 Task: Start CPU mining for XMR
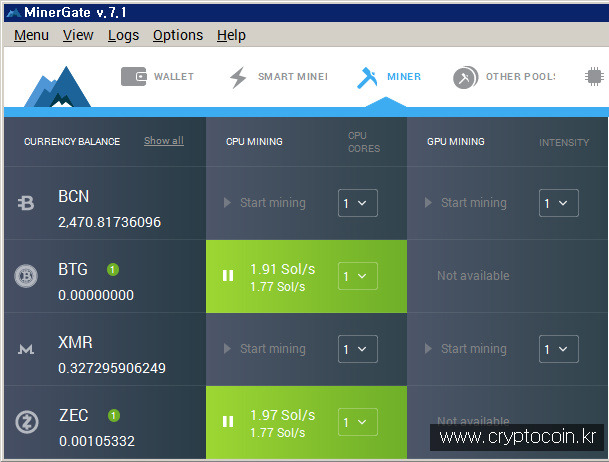coord(265,349)
